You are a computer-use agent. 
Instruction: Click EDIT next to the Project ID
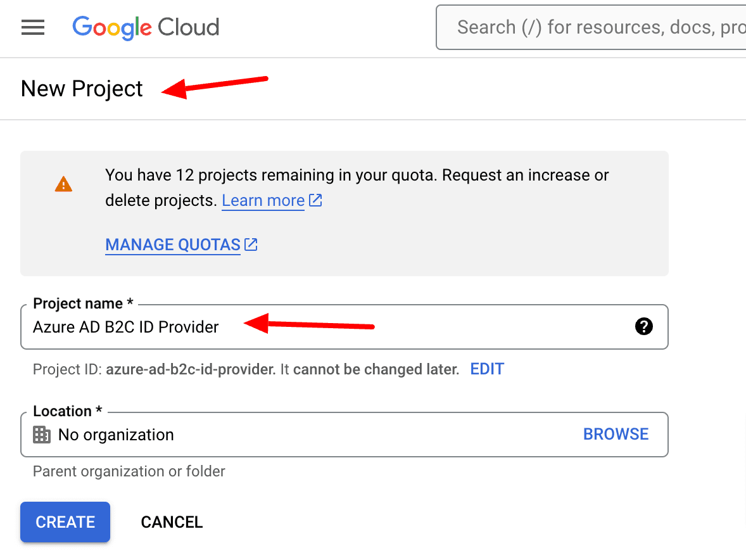point(487,369)
